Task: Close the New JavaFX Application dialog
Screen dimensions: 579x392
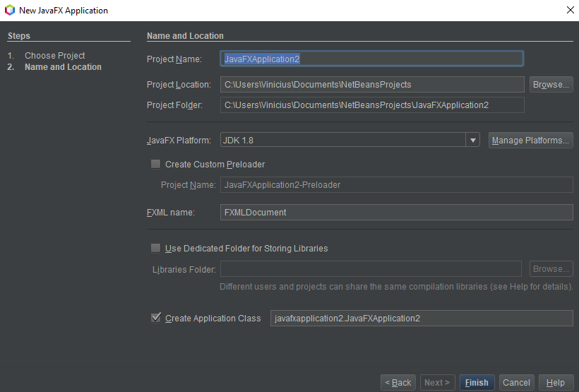Action: 570,10
